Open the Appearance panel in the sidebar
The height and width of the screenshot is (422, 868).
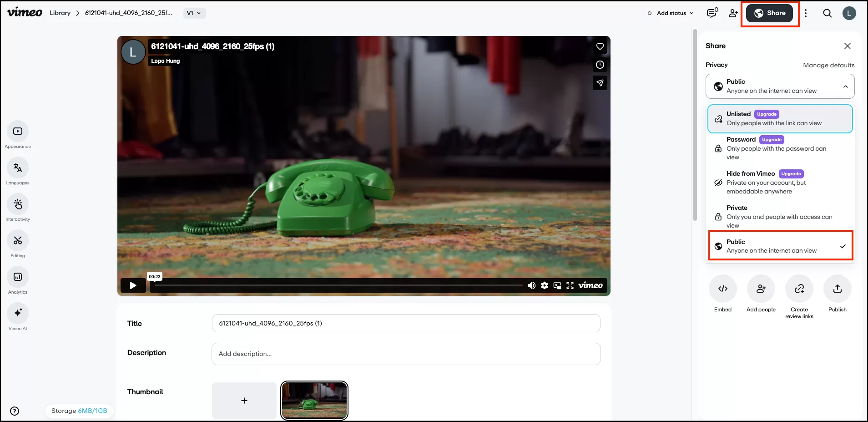[18, 132]
